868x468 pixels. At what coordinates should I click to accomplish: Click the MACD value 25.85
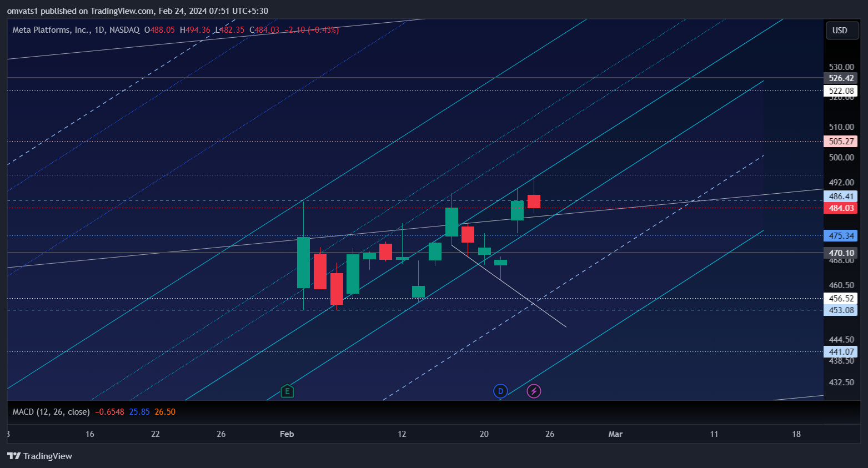coord(139,412)
